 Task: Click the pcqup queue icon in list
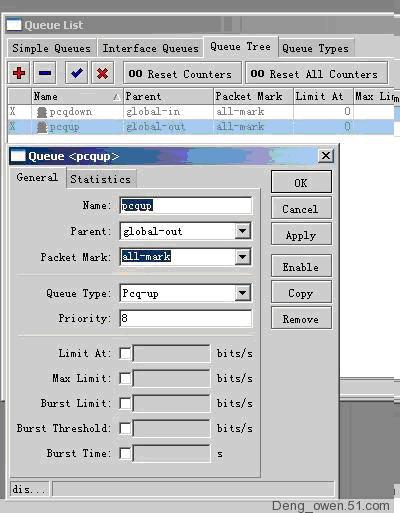42,127
